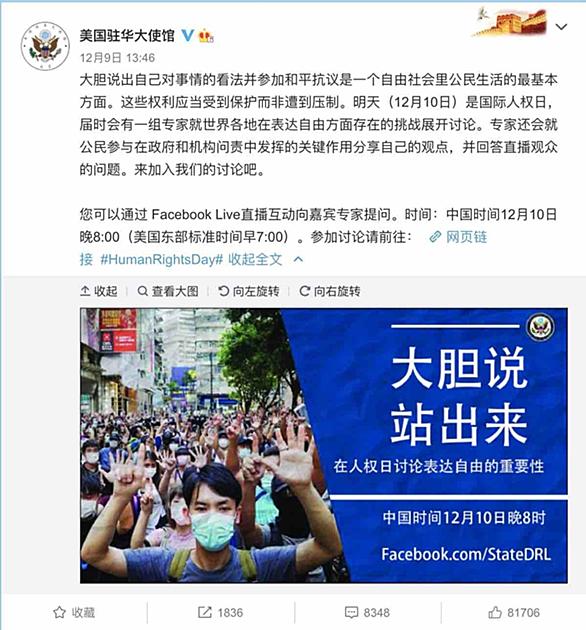Collapse the full text with 收起全文
The width and height of the screenshot is (586, 630).
click(255, 259)
